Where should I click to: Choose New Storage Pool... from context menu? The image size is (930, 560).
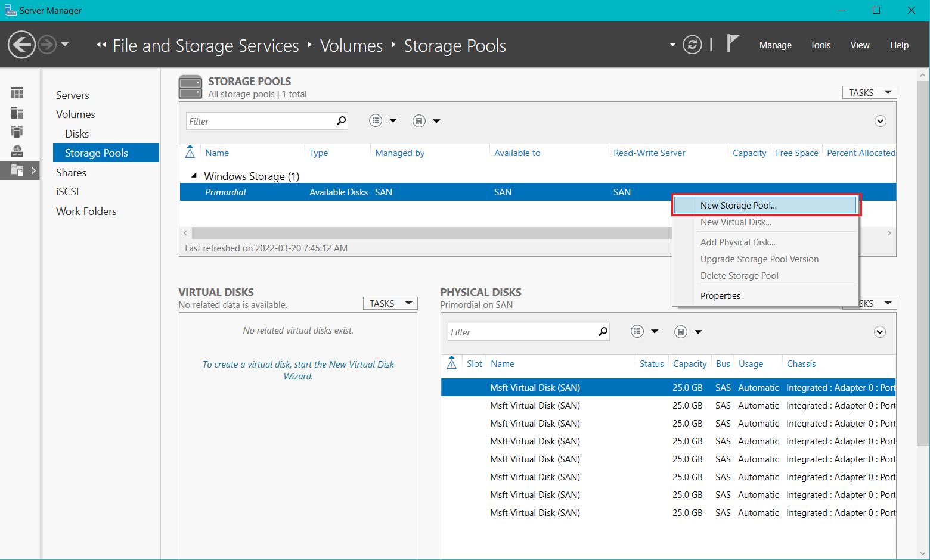[x=765, y=205]
